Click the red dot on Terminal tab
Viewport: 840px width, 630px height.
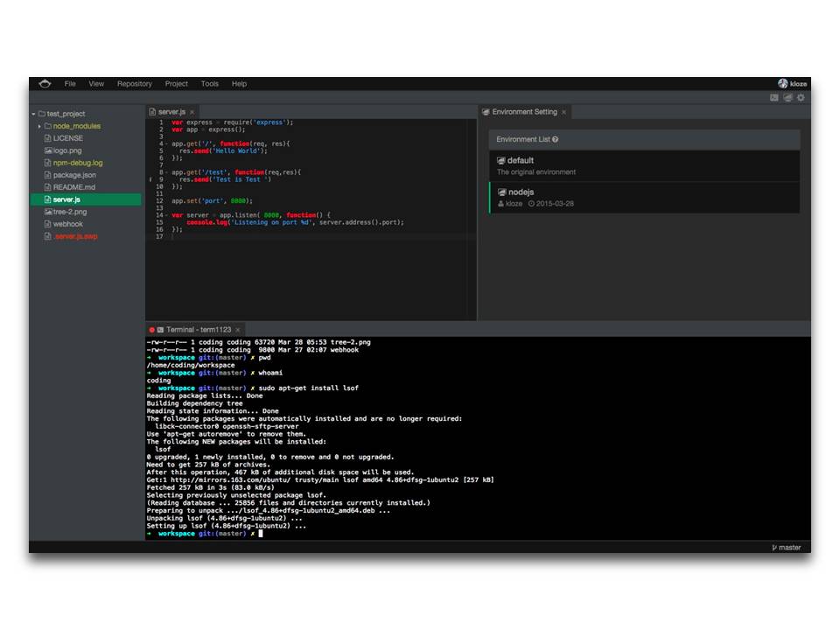pos(151,330)
